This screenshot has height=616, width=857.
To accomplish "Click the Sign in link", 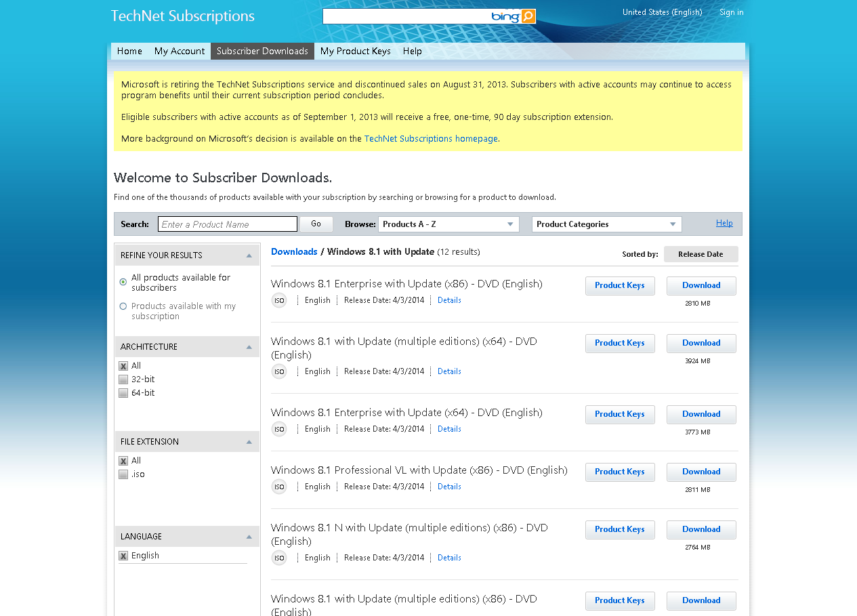I will point(731,12).
